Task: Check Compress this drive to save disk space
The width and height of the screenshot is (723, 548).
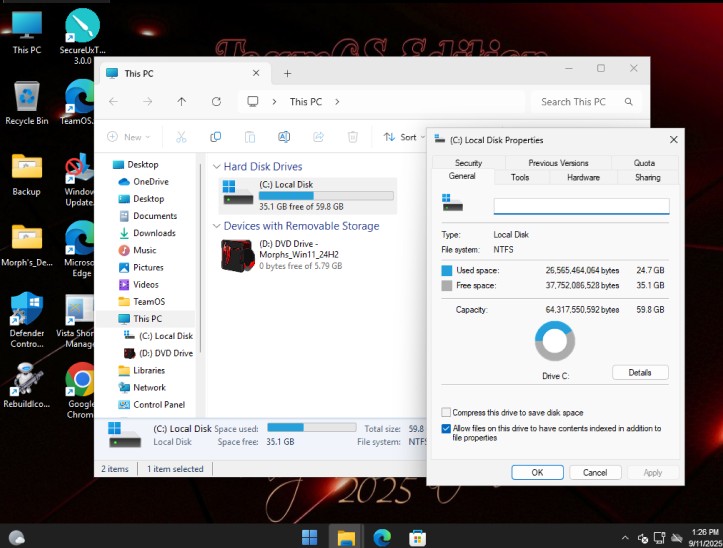Action: pyautogui.click(x=446, y=412)
